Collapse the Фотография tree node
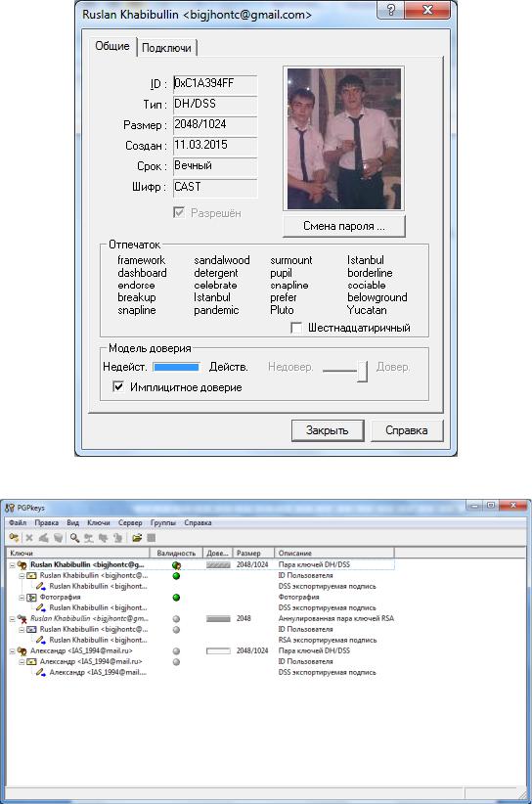This screenshot has width=532, height=804. 22,598
